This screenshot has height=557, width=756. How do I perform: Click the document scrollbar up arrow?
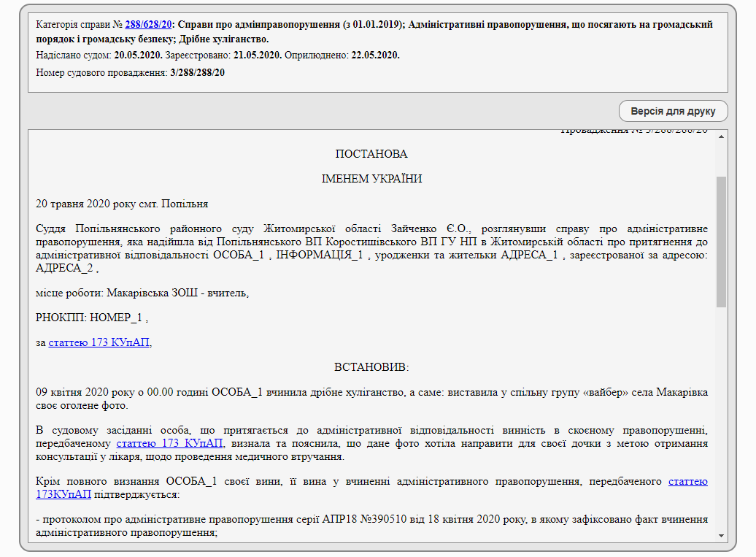coord(721,137)
